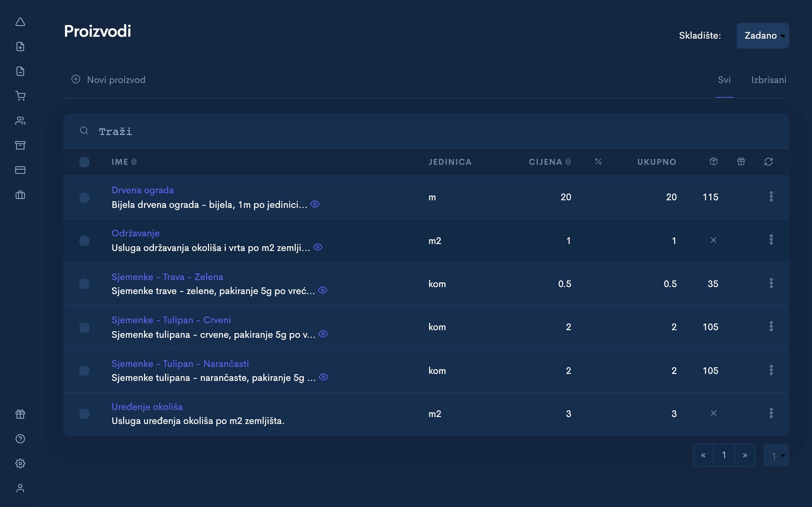The image size is (812, 507).
Task: Select the Svi tab
Action: pos(724,80)
